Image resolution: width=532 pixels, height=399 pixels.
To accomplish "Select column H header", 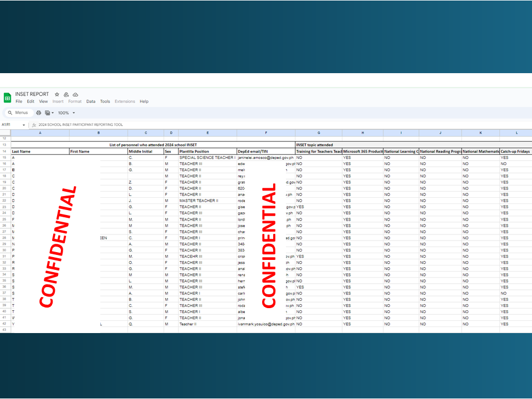I will (x=362, y=133).
